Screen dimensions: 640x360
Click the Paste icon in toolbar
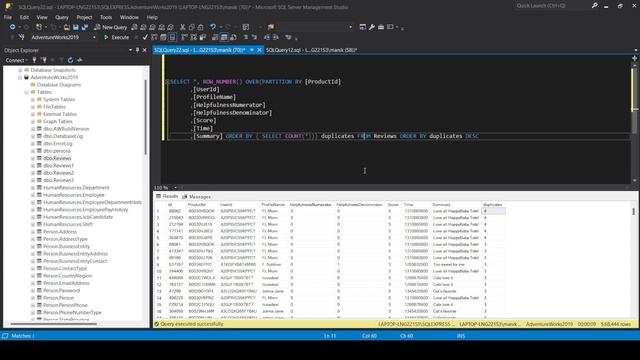(200, 27)
